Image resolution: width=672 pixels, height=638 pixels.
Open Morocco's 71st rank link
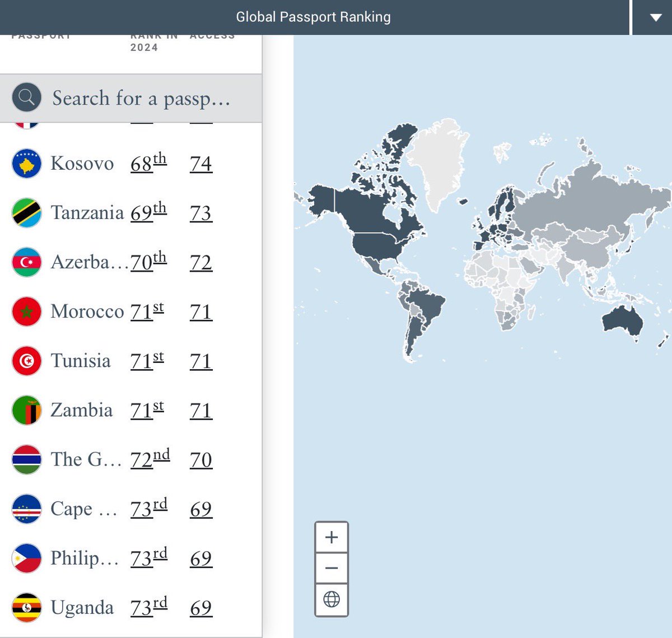click(147, 311)
